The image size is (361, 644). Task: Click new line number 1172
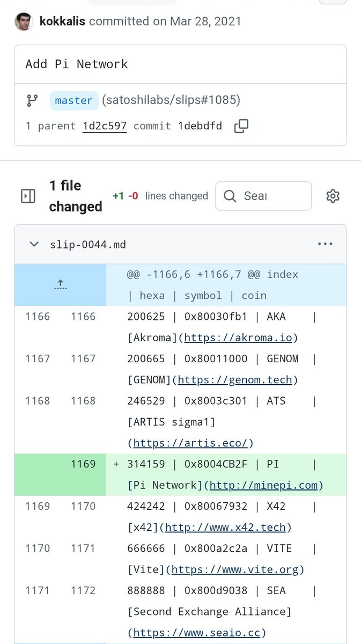coord(83,590)
